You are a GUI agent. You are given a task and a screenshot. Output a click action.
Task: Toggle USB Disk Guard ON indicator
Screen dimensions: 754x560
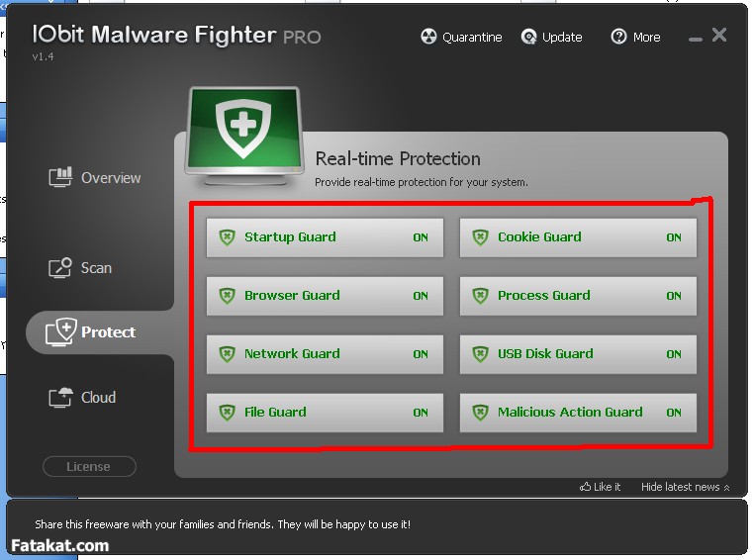[674, 355]
